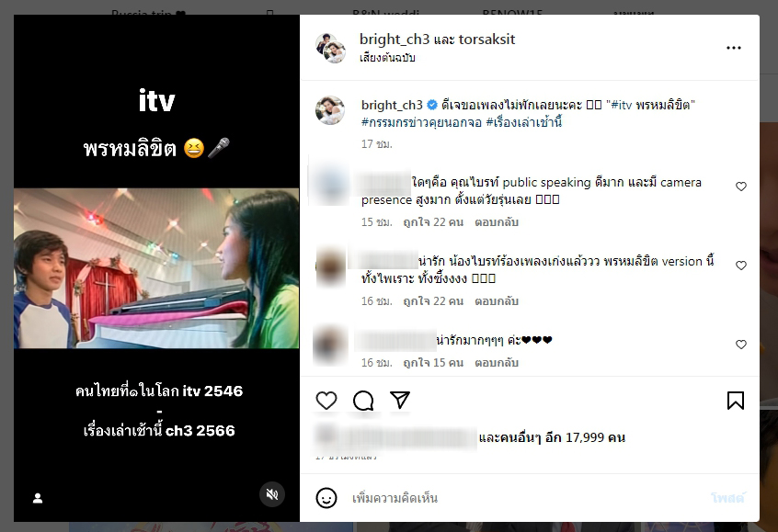778x532 pixels.
Task: Open the three-dot more options menu
Action: coord(733,48)
